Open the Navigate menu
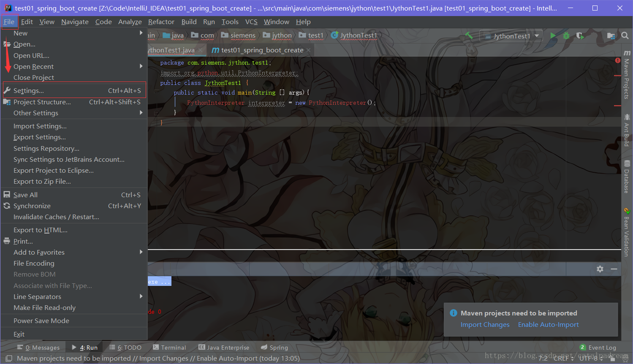633x364 pixels. coord(75,22)
